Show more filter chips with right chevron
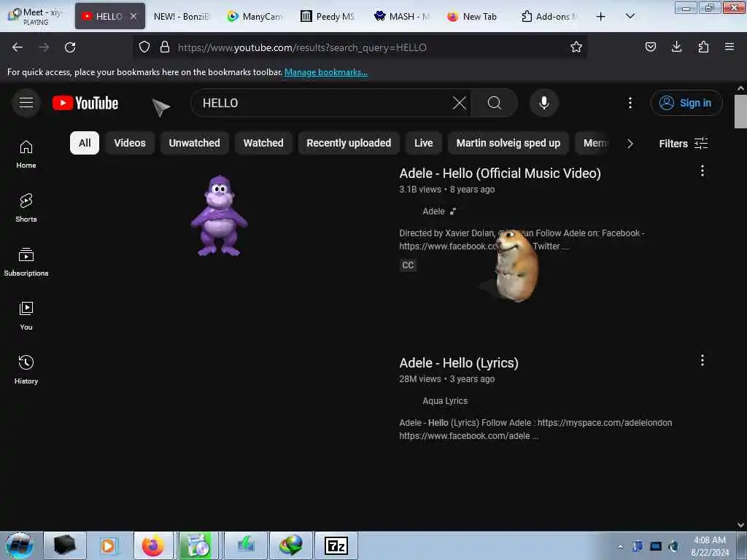The image size is (747, 560). [630, 144]
